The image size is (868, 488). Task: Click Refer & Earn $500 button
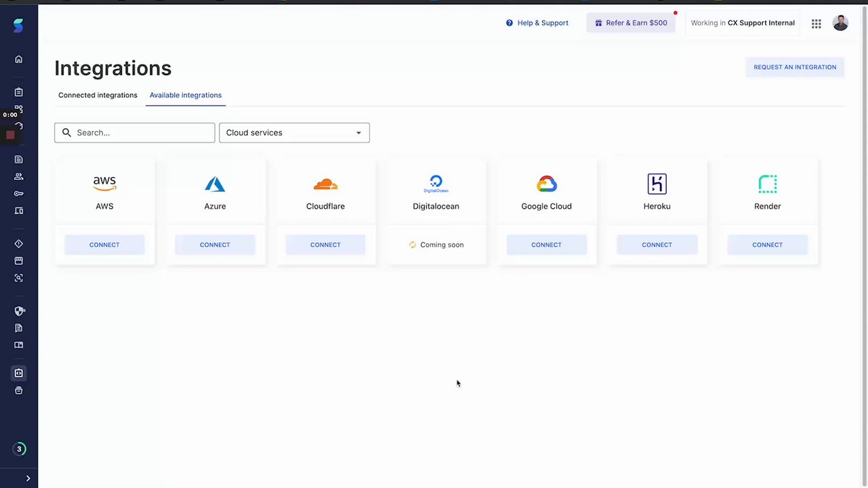(631, 23)
